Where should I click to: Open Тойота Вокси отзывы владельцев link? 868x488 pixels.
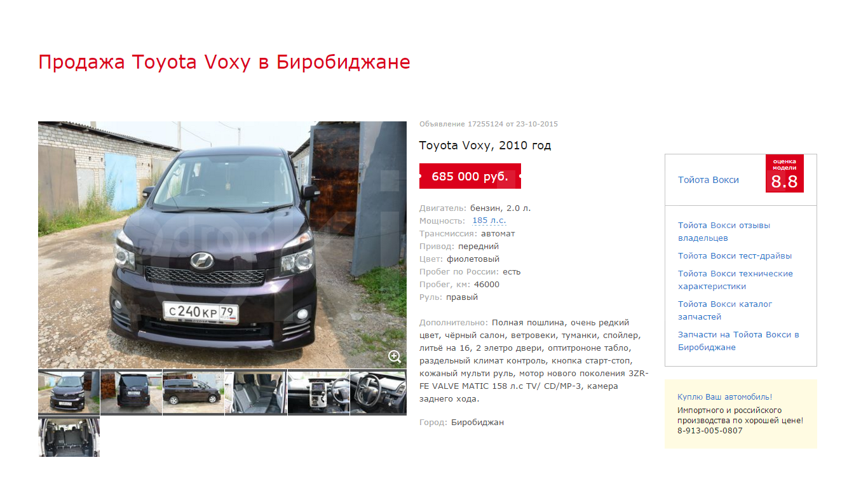coord(724,232)
